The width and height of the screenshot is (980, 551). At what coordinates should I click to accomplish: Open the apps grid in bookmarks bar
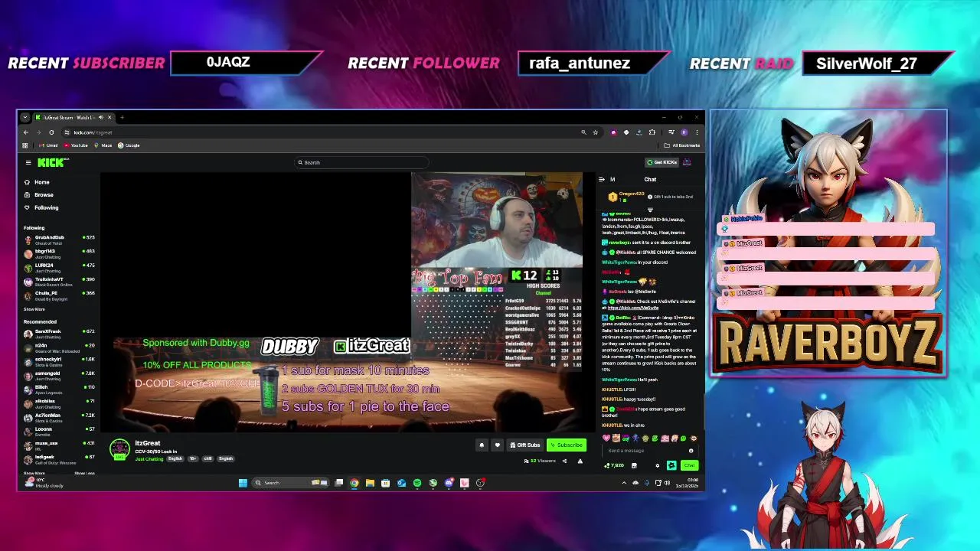click(x=25, y=145)
